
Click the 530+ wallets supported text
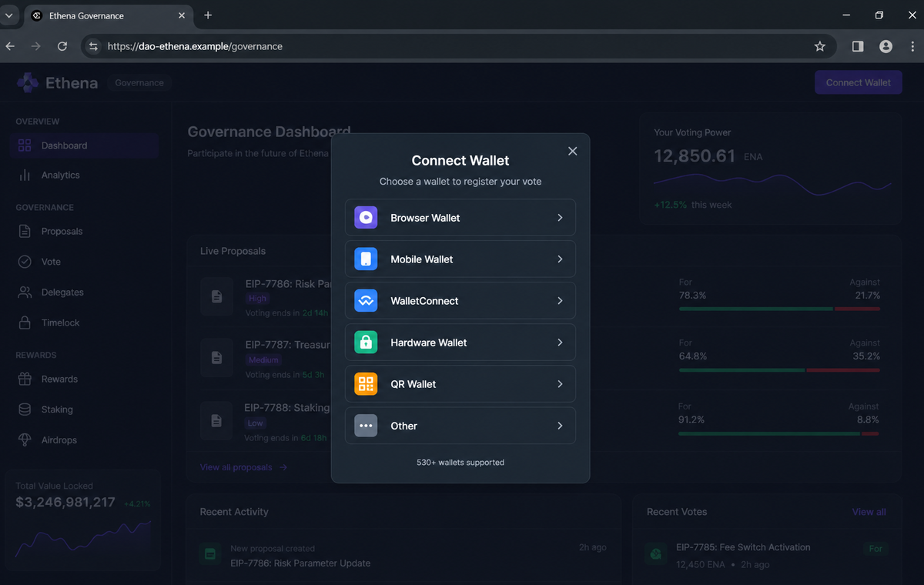click(x=460, y=463)
